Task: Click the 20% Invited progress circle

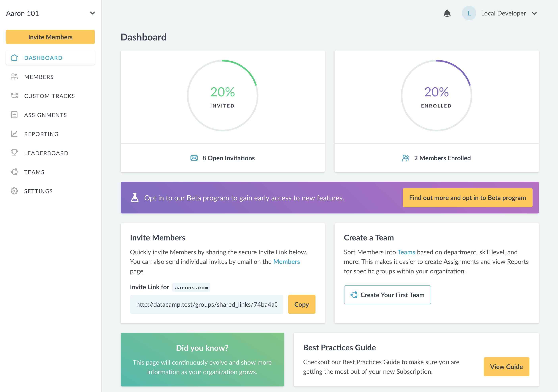Action: pos(222,95)
